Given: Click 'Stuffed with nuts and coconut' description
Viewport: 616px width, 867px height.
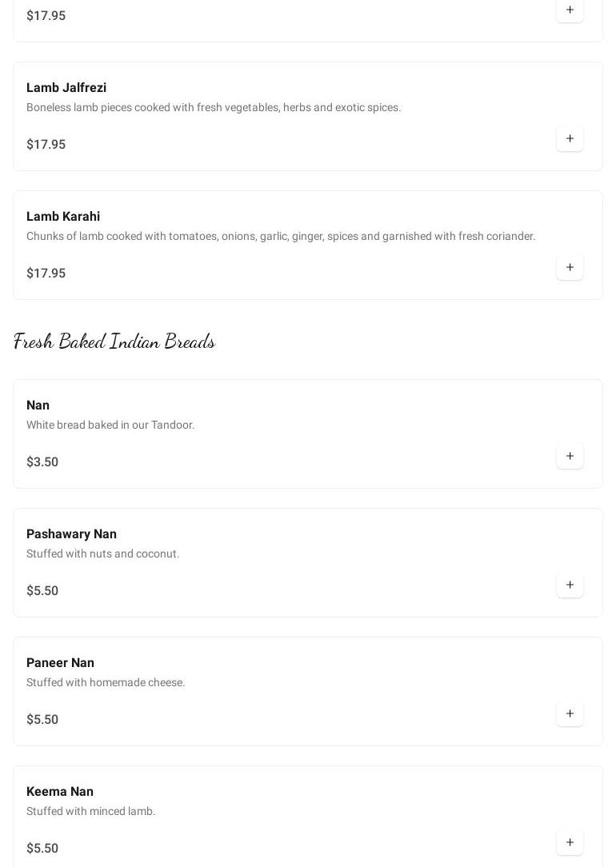Looking at the screenshot, I should pyautogui.click(x=102, y=554).
